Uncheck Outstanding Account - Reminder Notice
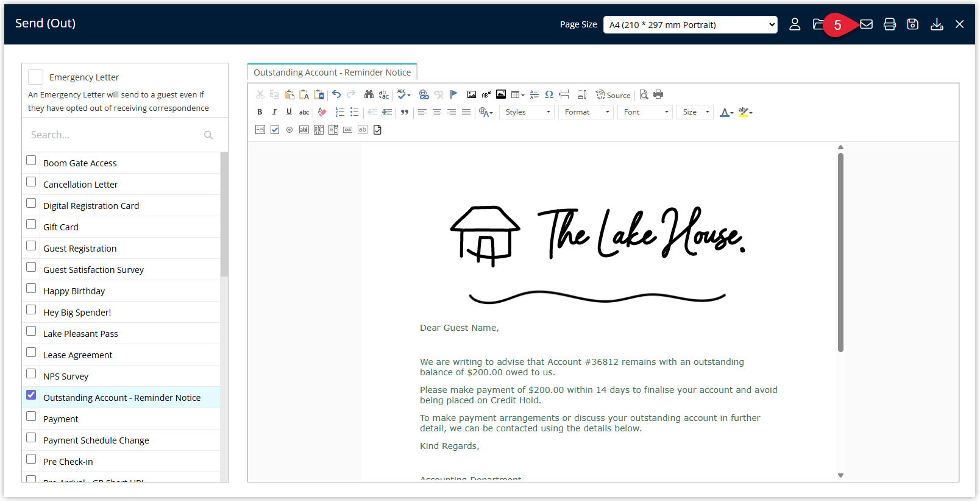This screenshot has height=502, width=980. point(31,395)
